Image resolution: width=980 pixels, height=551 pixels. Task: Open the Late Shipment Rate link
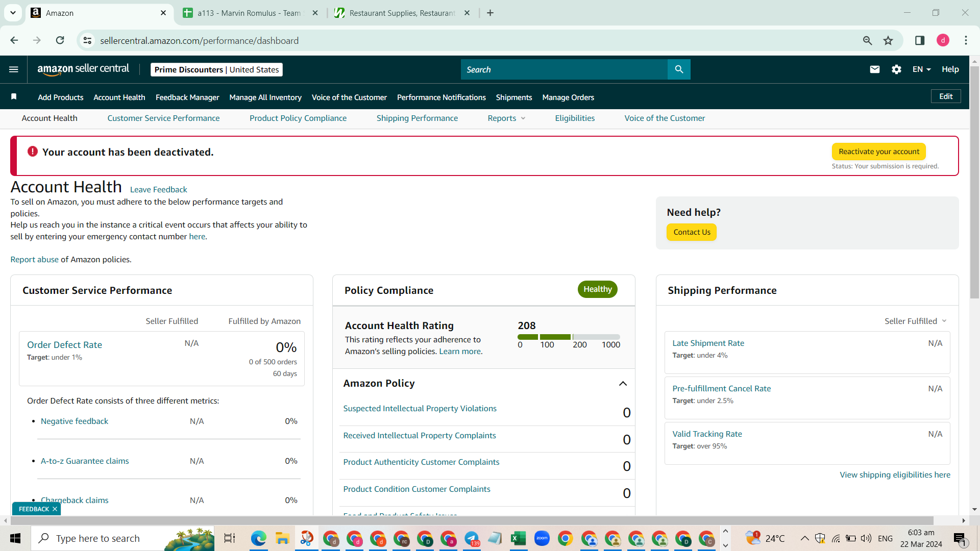[x=708, y=343]
